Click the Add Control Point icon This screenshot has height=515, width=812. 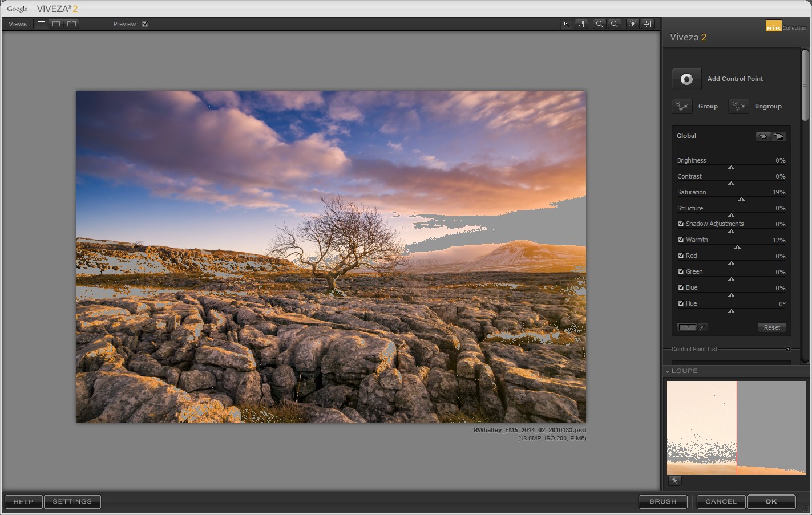686,79
